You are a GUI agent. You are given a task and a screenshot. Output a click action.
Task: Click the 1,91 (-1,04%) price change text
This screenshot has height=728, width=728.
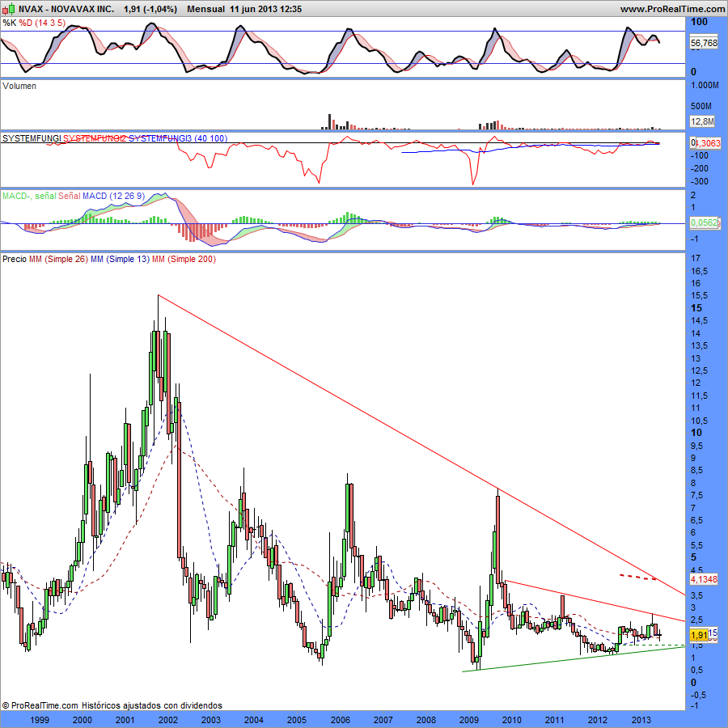[150, 9]
